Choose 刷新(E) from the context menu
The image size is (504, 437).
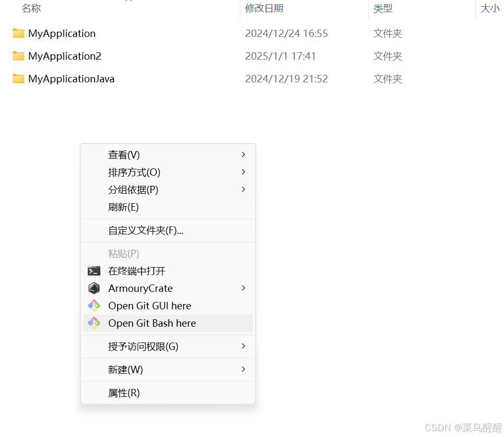pyautogui.click(x=168, y=207)
